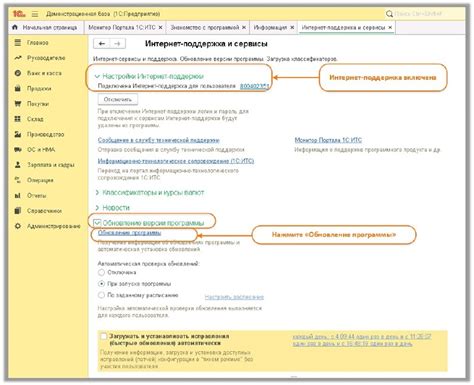Select Отключена radio button
Screen dimensions: 474x385
pos(101,272)
